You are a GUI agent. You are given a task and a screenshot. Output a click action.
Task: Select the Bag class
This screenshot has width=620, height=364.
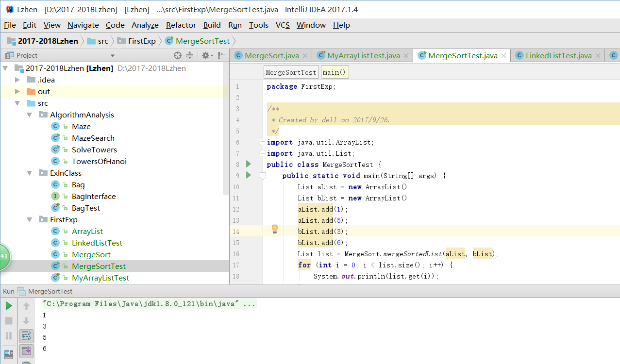click(x=78, y=185)
